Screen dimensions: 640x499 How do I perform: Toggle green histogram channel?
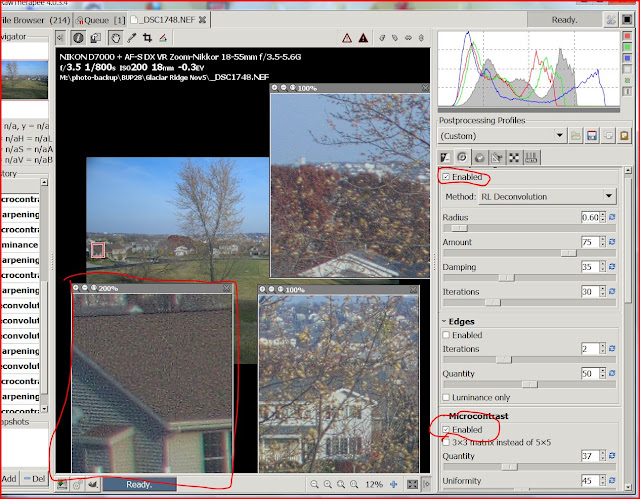point(627,47)
